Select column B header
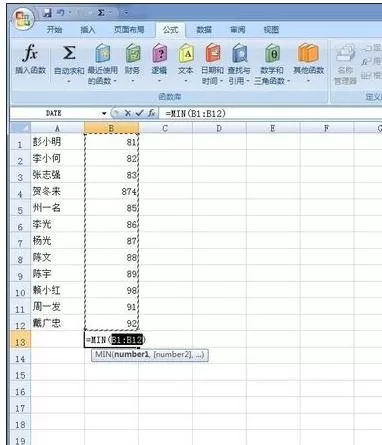This screenshot has width=382, height=445. point(111,128)
